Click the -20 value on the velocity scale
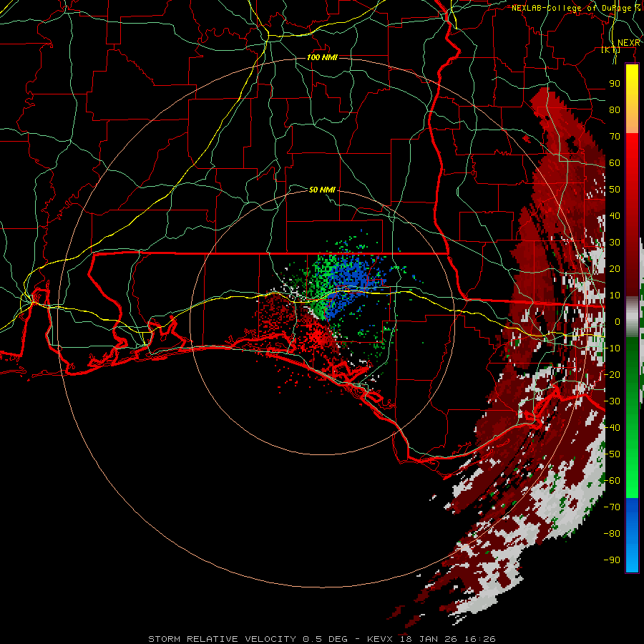 coord(612,374)
